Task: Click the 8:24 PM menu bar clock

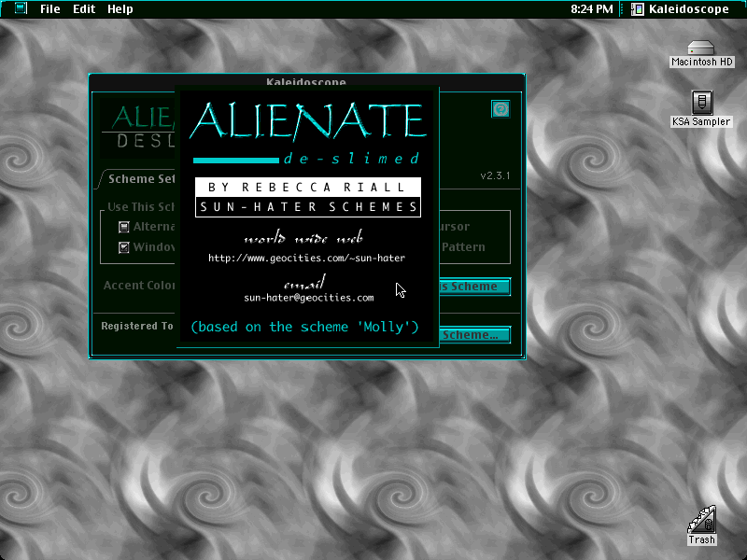Action: tap(592, 9)
